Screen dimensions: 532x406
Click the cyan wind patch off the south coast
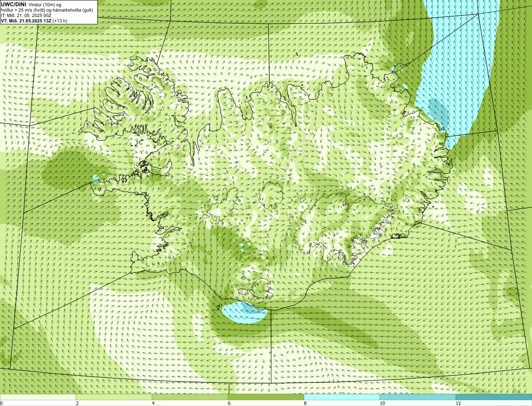click(244, 313)
